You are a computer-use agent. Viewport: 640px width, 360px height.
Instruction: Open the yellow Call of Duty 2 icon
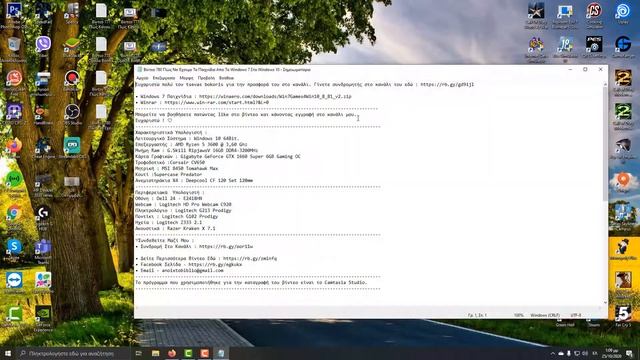623,78
